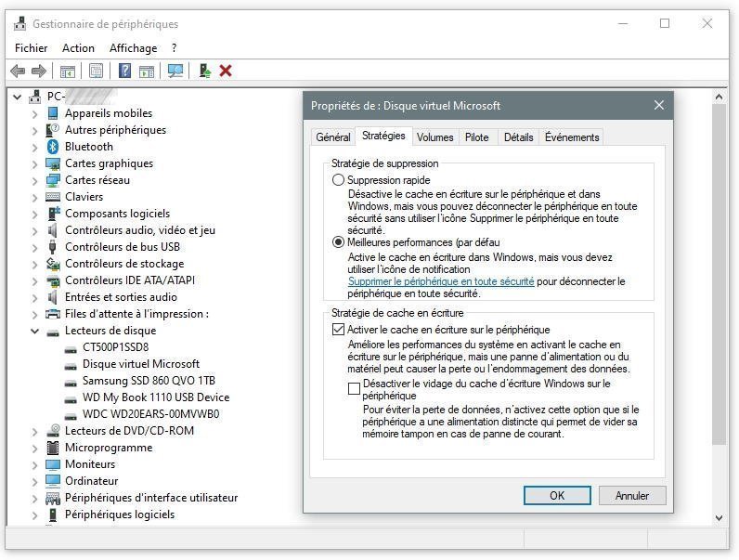The width and height of the screenshot is (739, 560).
Task: Open Supprimer le périphérique en toute sécurité link
Action: (x=441, y=281)
